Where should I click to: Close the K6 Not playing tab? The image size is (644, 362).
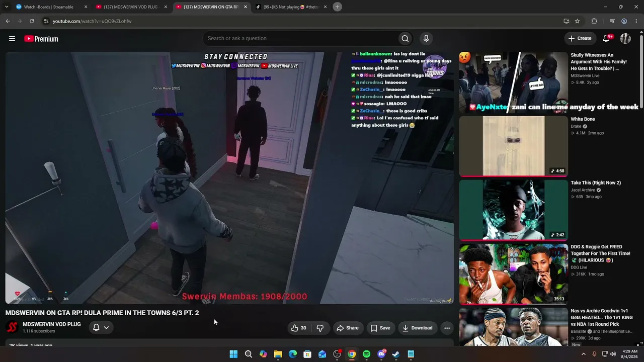(325, 7)
